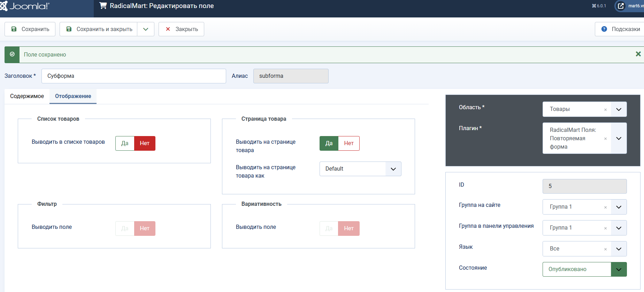Remove the 'Группа на сайте' value

click(x=605, y=207)
